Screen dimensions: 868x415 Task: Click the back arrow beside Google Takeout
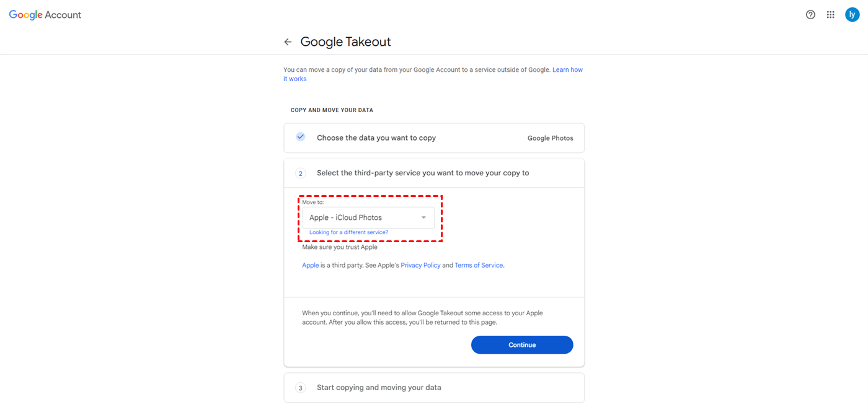(x=288, y=42)
